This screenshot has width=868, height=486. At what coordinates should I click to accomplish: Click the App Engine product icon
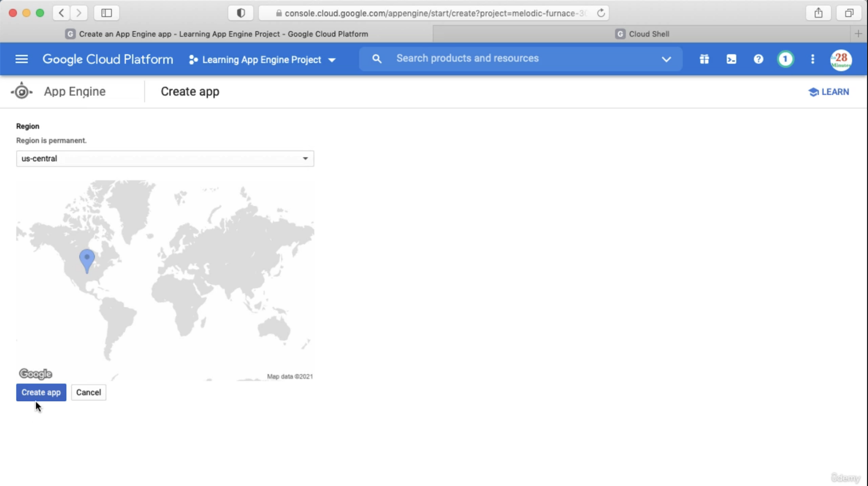tap(21, 91)
